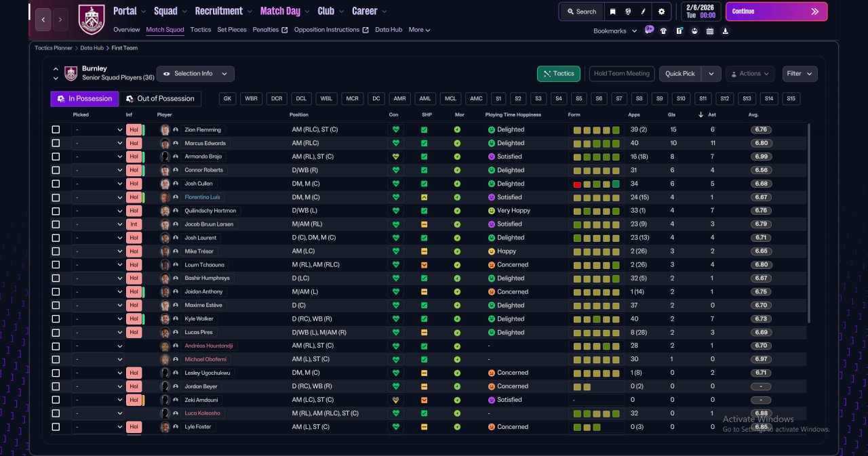Click Marcus Edwards' form color squares
868x456 pixels.
click(596, 143)
